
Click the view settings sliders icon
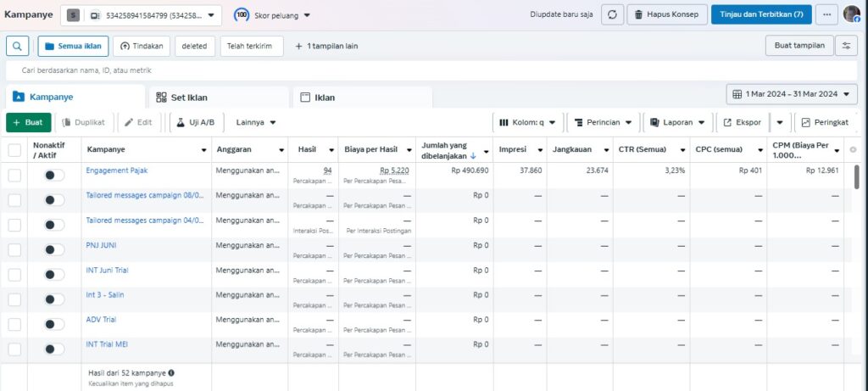pyautogui.click(x=845, y=46)
